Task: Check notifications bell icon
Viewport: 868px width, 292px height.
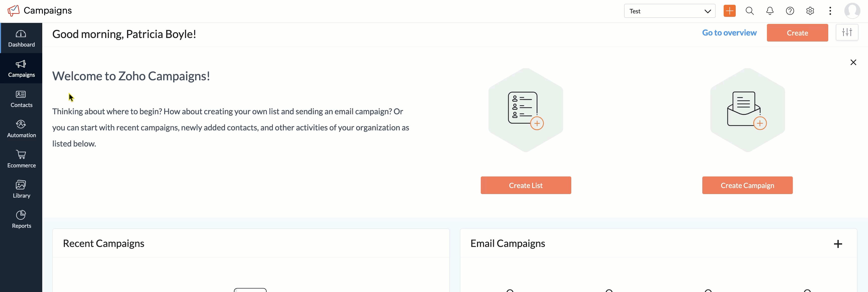Action: (770, 11)
